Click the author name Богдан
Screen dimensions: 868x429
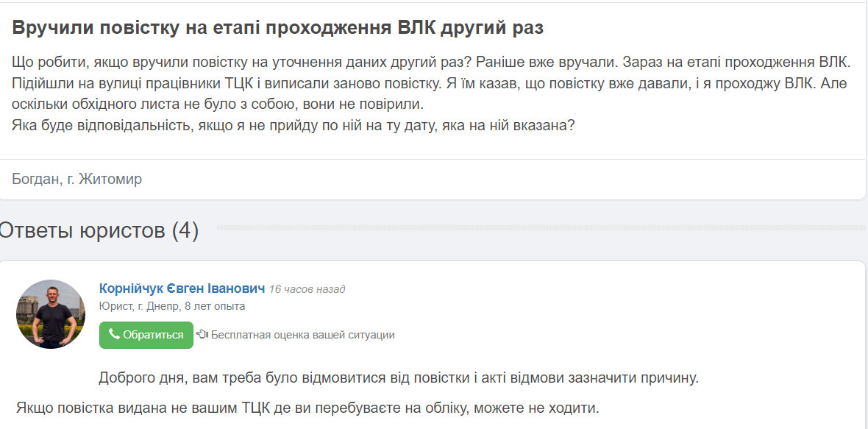35,179
